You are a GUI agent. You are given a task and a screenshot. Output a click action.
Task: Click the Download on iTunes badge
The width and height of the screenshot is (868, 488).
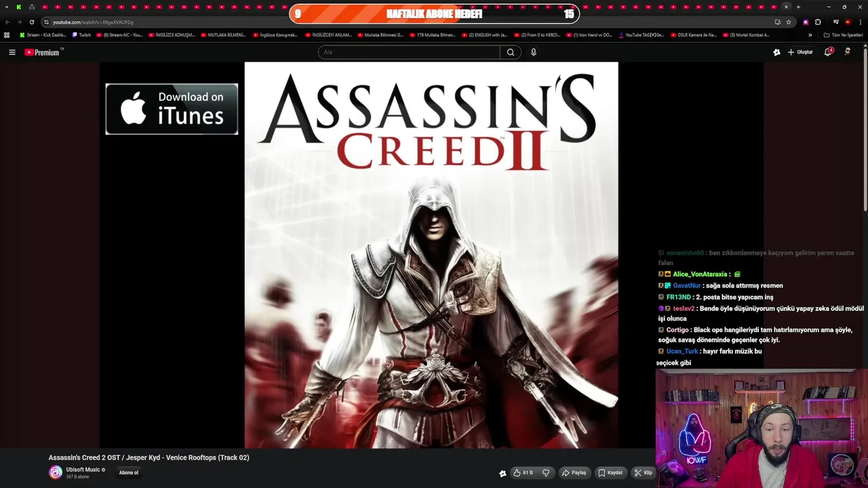point(172,109)
